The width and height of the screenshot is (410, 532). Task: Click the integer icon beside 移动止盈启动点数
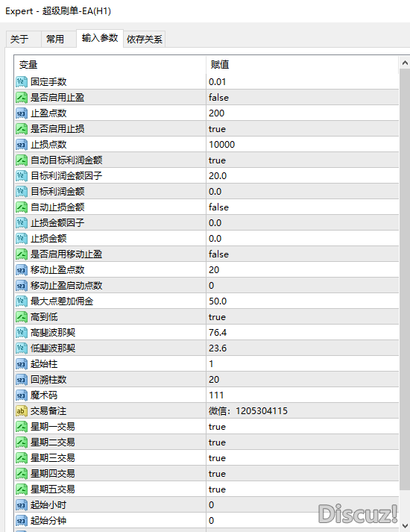coord(22,286)
